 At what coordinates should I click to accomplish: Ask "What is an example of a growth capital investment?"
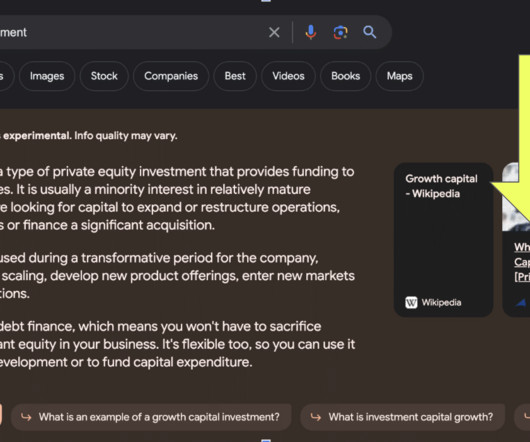(151, 417)
